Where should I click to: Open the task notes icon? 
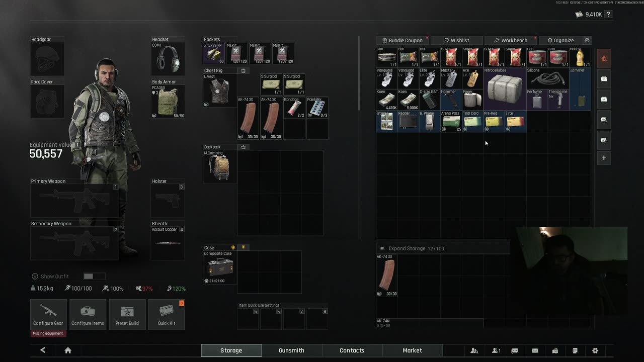575,350
